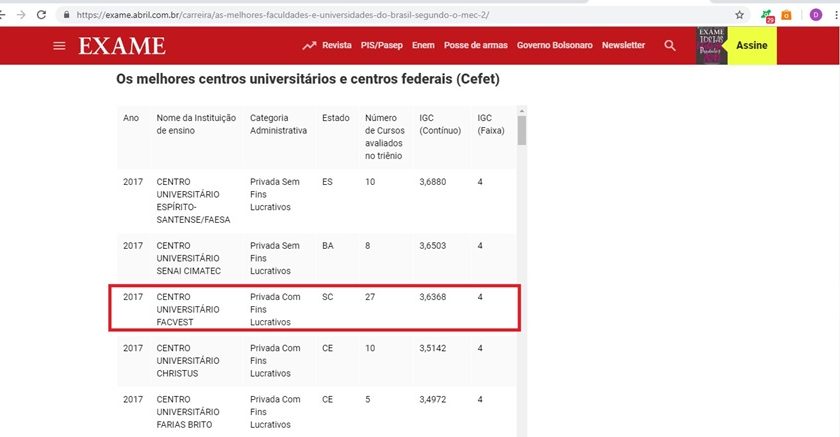840x437 pixels.
Task: Click the Número de Cursos avaliados header
Action: click(x=385, y=137)
